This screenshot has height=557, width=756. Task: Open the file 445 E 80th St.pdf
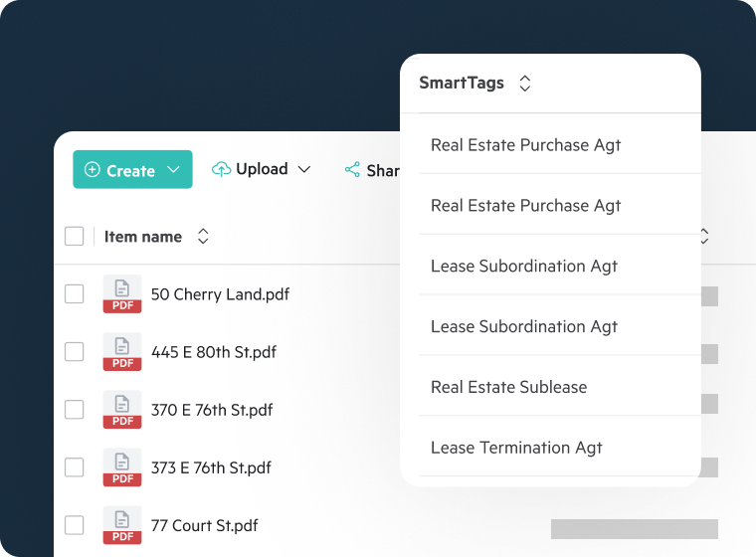tap(214, 352)
